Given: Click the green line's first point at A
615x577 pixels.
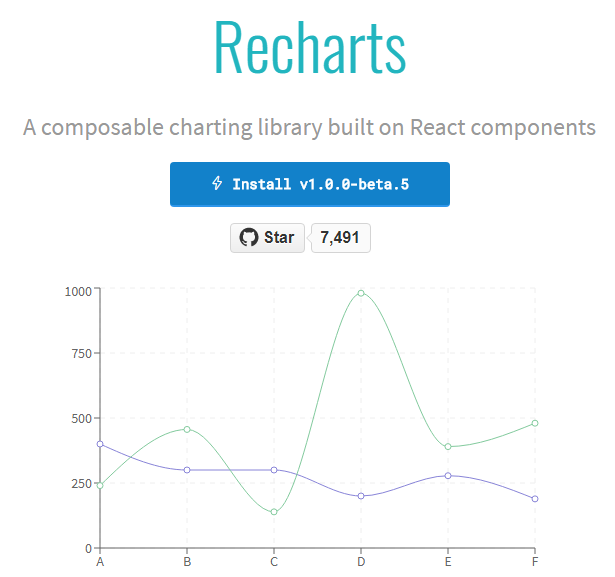Looking at the screenshot, I should point(100,485).
